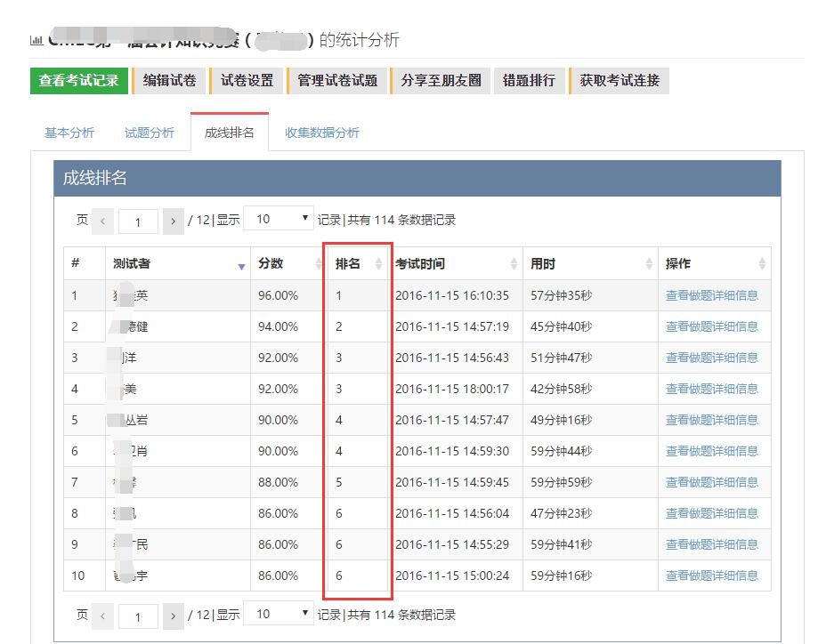Sort by 测试者 column arrow
The width and height of the screenshot is (818, 644).
point(241,267)
